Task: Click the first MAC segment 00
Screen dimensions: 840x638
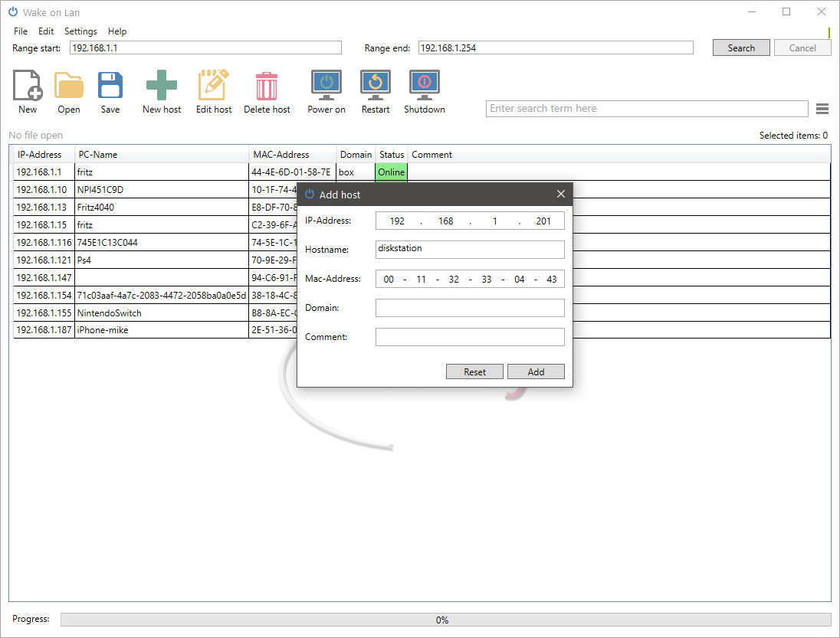Action: click(x=389, y=279)
